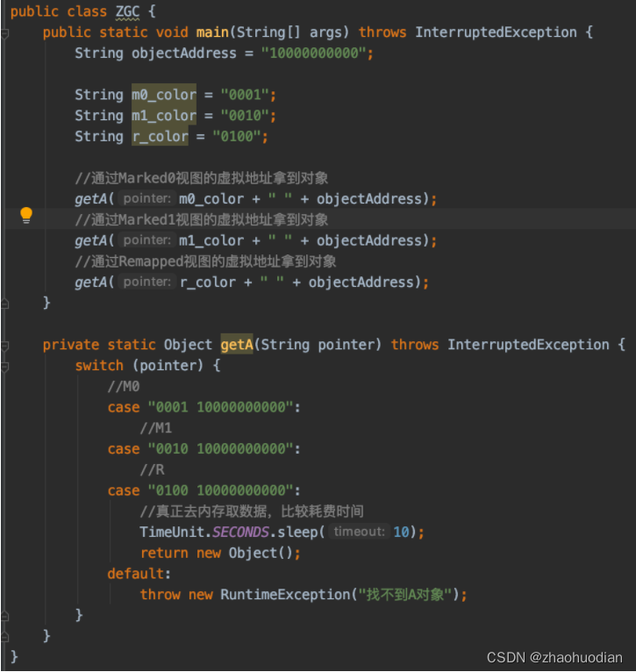Screen dimensions: 636x672
Task: Click the sleep value 10
Action: click(x=401, y=532)
